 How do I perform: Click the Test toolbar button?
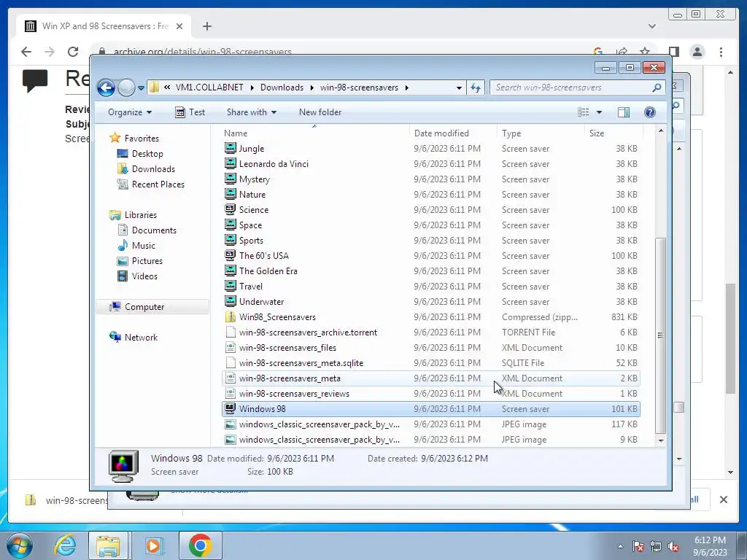[x=190, y=112]
